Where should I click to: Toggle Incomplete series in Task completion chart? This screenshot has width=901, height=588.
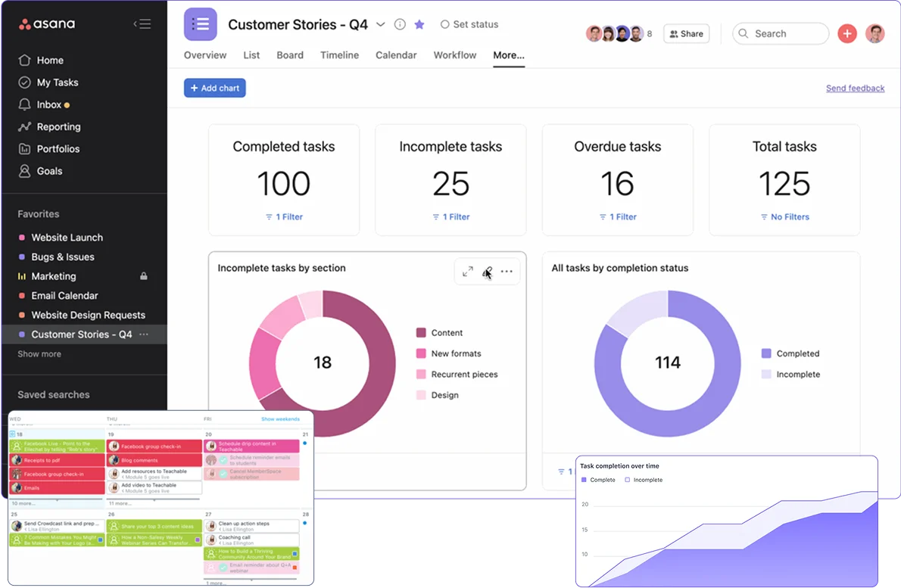(x=644, y=480)
